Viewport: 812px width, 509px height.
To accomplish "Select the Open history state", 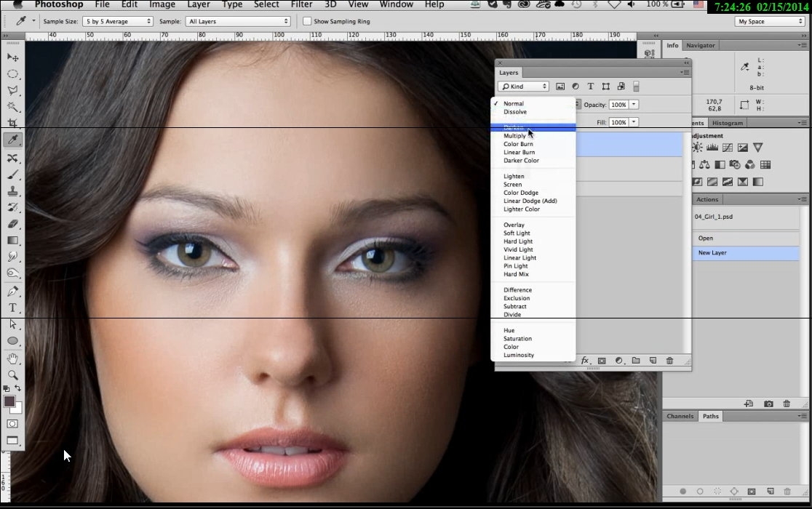I will pos(746,239).
